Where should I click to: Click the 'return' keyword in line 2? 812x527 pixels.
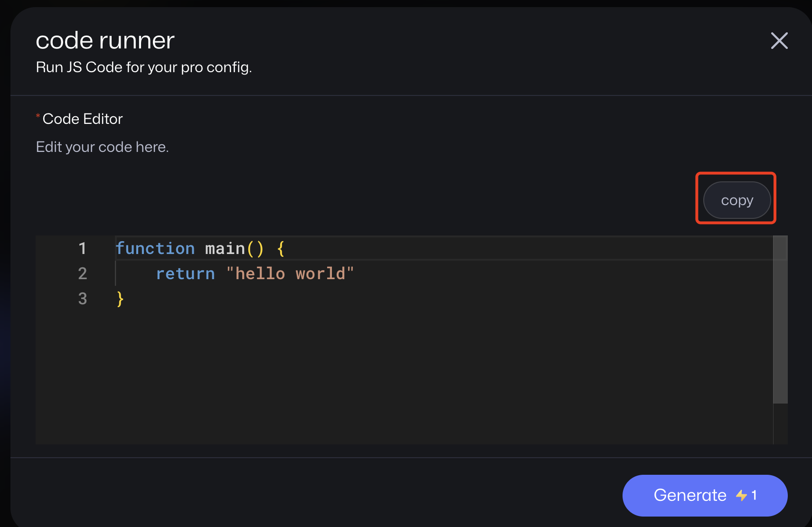(x=185, y=273)
